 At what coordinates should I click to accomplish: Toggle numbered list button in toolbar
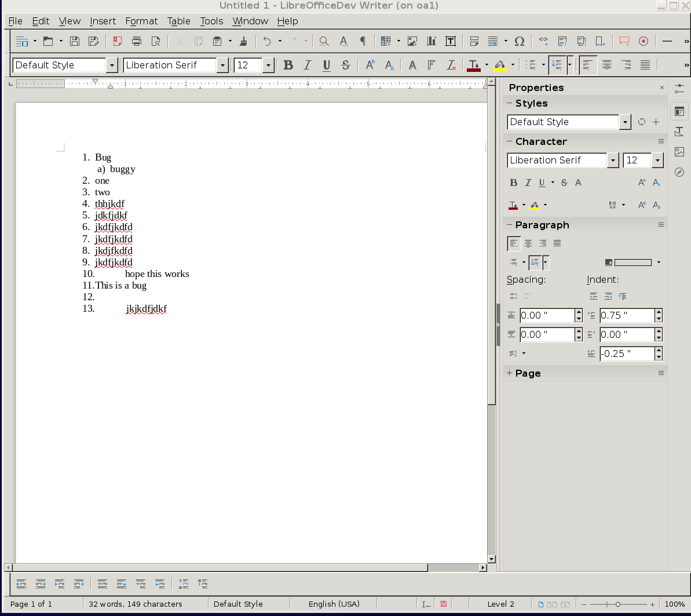pyautogui.click(x=557, y=65)
